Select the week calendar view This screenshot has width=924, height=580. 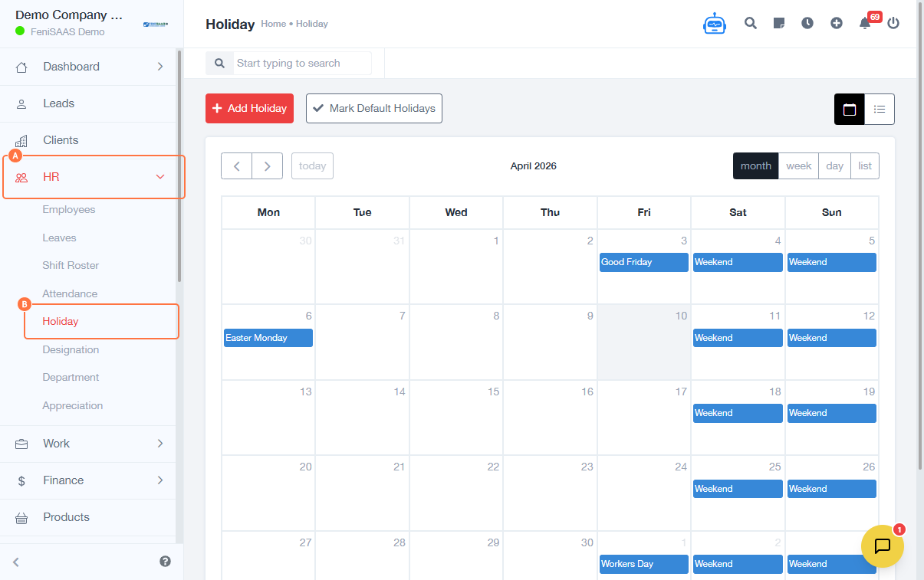coord(798,166)
